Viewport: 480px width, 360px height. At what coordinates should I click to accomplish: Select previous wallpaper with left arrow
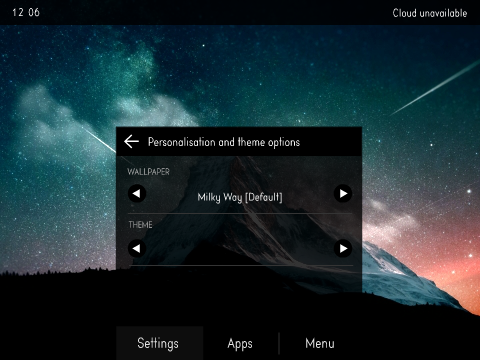pos(137,193)
